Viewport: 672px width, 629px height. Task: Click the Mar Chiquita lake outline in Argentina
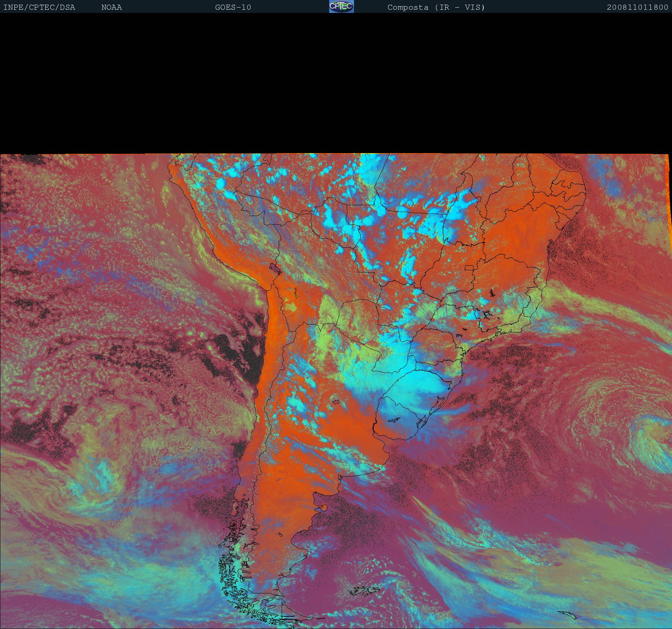[336, 403]
